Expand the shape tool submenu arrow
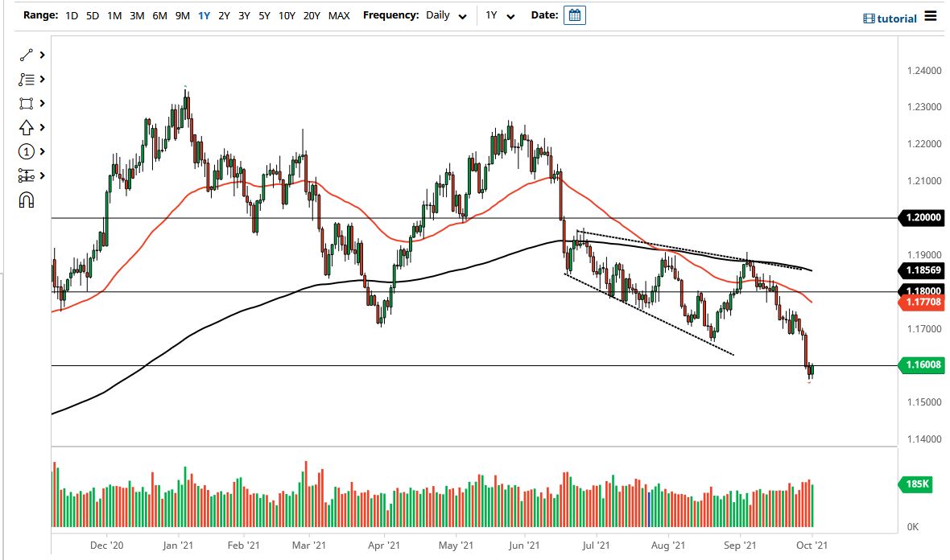Viewport: 950px width, 560px height. pos(43,104)
